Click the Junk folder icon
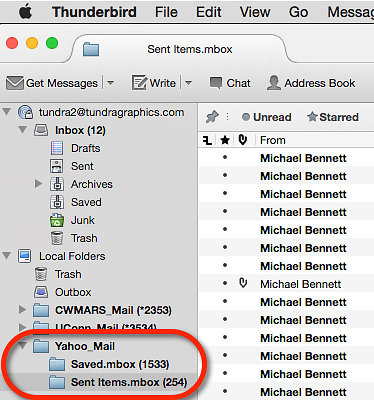This screenshot has width=374, height=400. (57, 220)
